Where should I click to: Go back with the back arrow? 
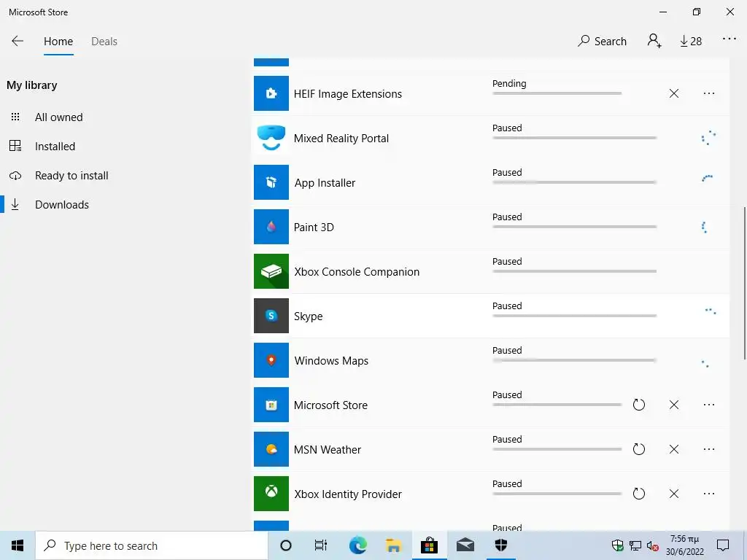point(18,41)
